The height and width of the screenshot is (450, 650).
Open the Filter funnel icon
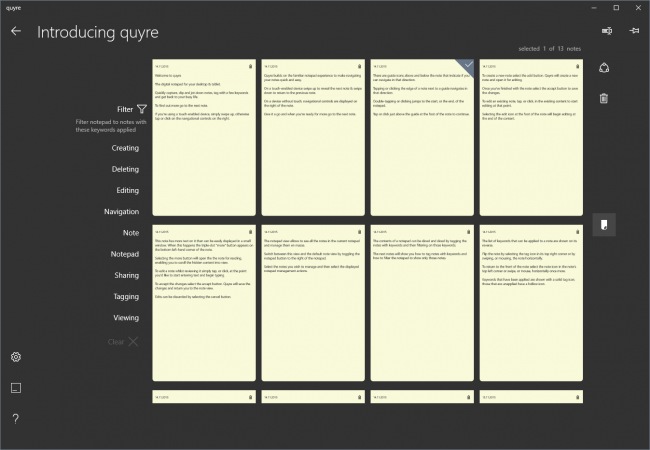pyautogui.click(x=142, y=109)
